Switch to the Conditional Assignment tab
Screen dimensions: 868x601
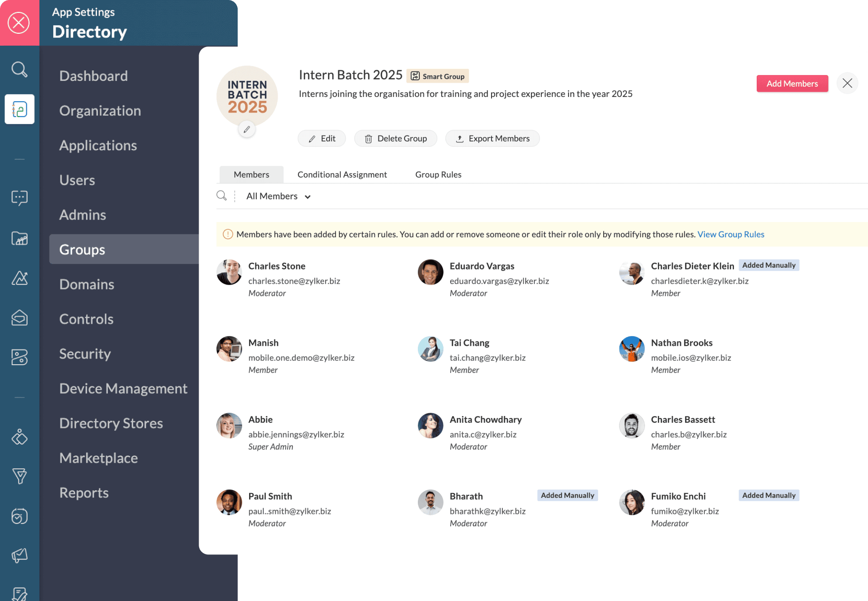coord(342,174)
